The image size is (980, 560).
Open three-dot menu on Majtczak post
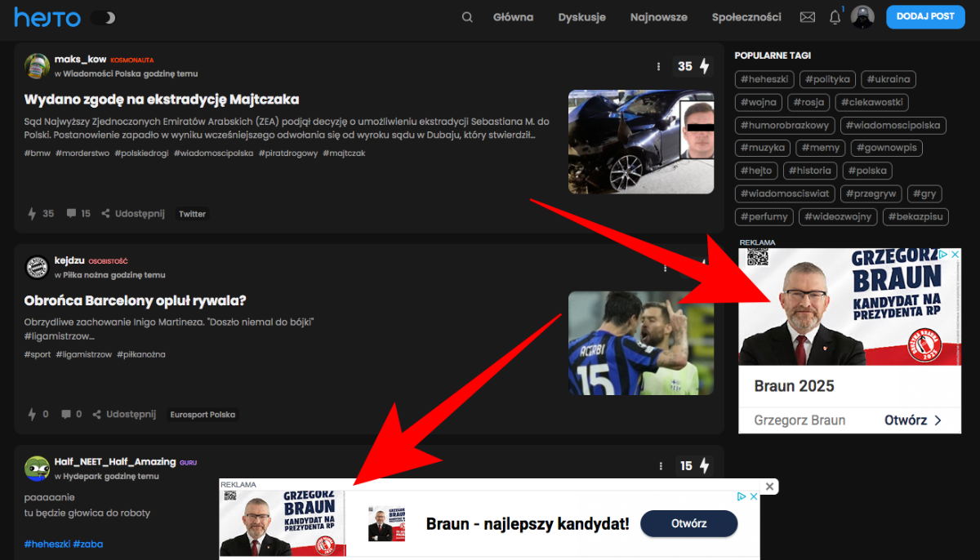[658, 66]
